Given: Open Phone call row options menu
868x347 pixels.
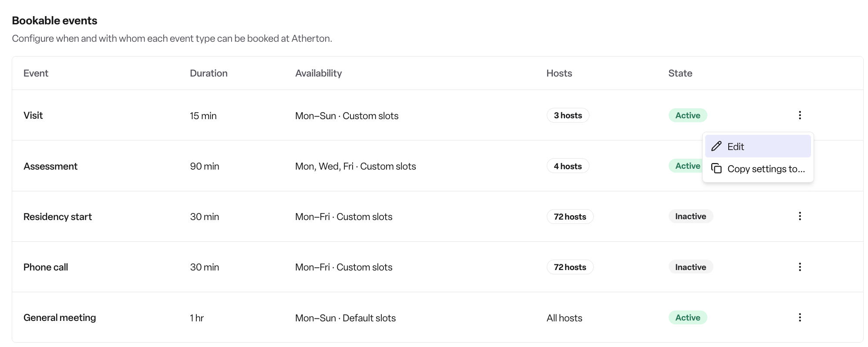Looking at the screenshot, I should pyautogui.click(x=800, y=267).
